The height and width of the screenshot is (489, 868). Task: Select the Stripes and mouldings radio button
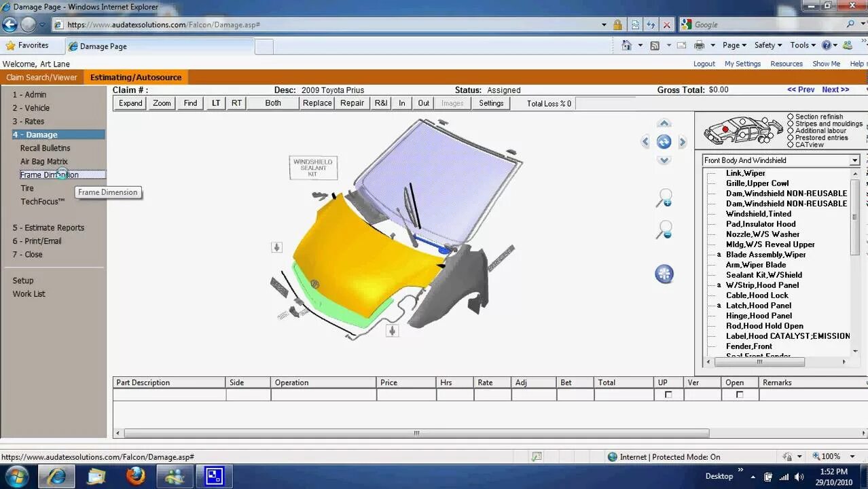coord(791,124)
